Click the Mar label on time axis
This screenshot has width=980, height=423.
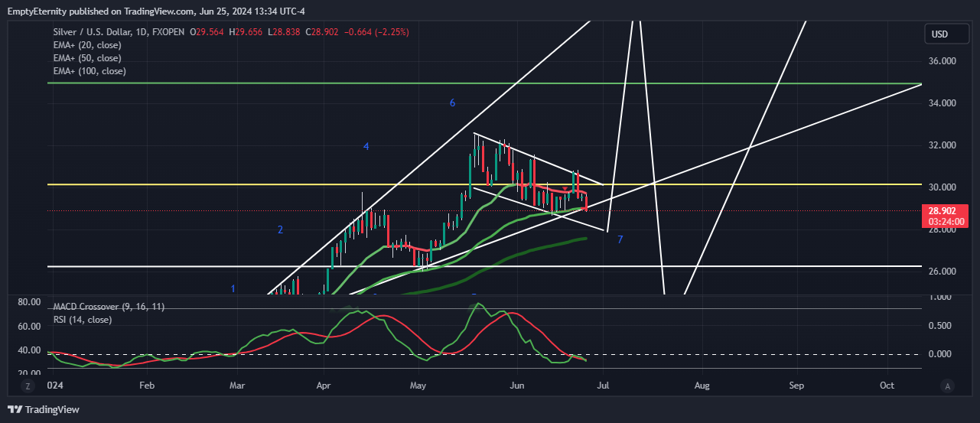238,386
